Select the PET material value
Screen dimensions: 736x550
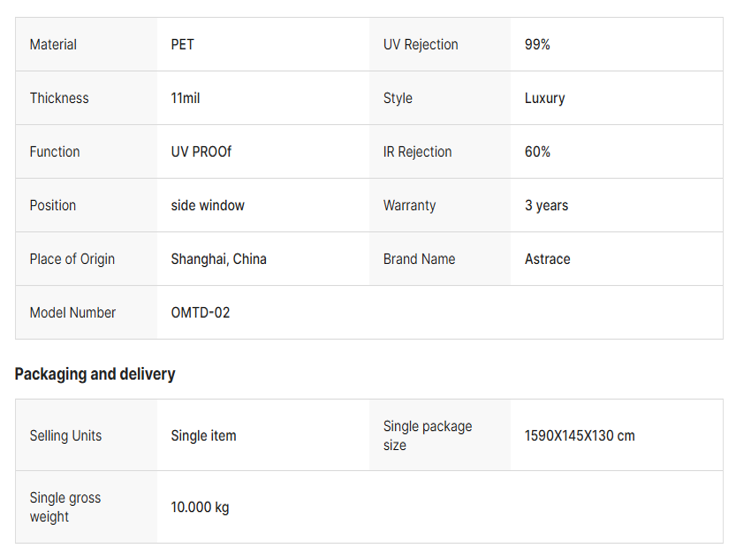(x=183, y=45)
